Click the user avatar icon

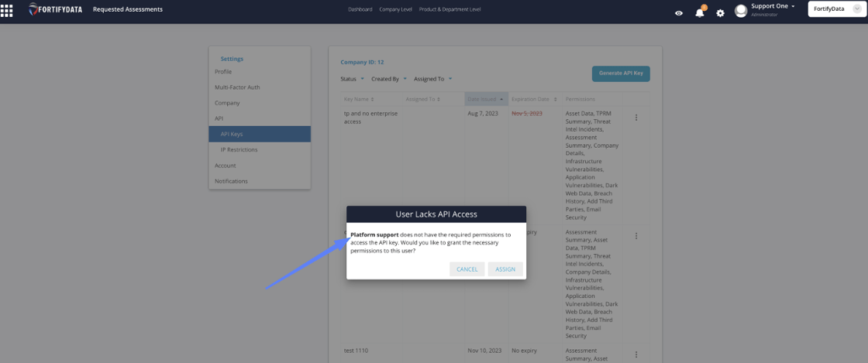[x=741, y=11]
